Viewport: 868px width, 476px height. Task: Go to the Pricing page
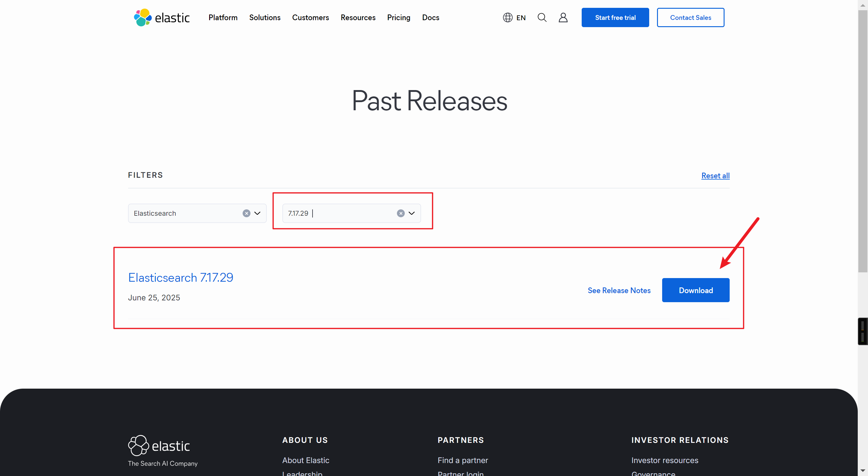[x=399, y=17]
